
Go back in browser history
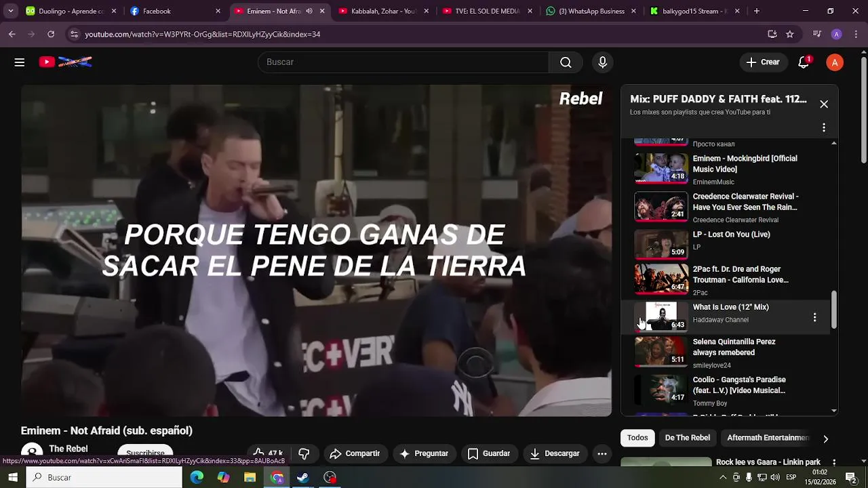12,34
